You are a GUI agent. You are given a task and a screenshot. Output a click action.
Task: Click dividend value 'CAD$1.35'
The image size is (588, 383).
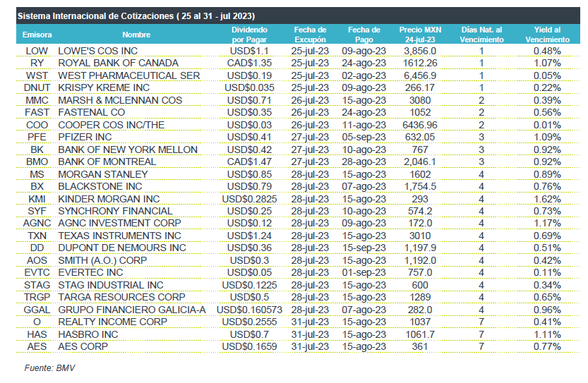pos(249,63)
